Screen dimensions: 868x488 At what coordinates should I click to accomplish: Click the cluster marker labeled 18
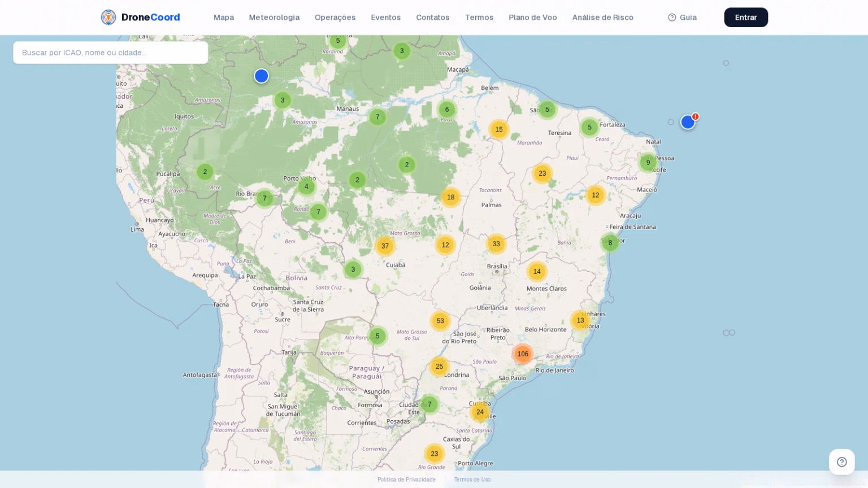click(450, 197)
